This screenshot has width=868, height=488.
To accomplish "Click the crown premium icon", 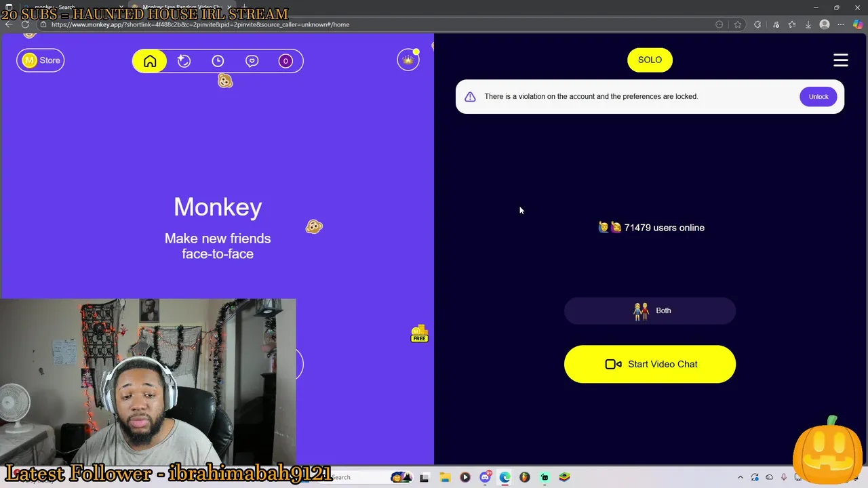I will (x=408, y=60).
